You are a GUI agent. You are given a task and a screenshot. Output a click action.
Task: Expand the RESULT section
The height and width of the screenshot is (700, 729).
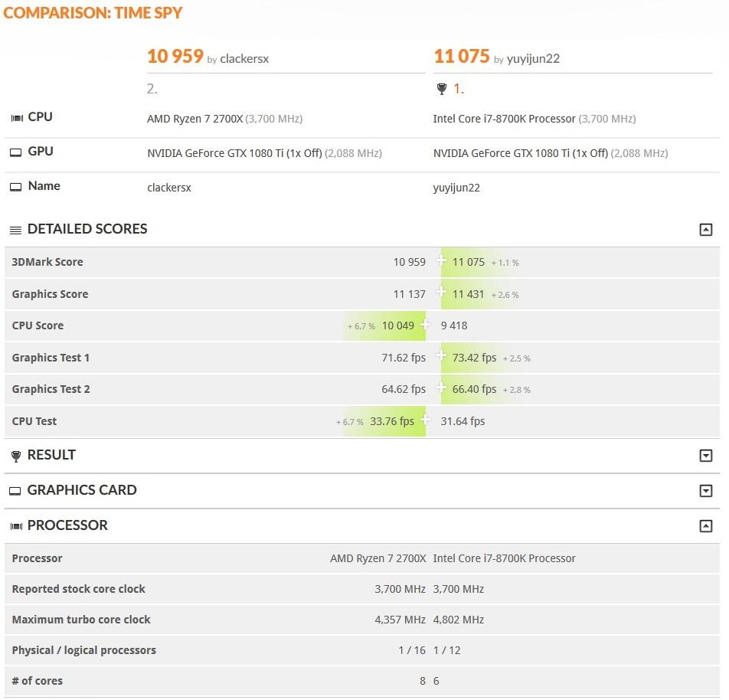pos(707,455)
